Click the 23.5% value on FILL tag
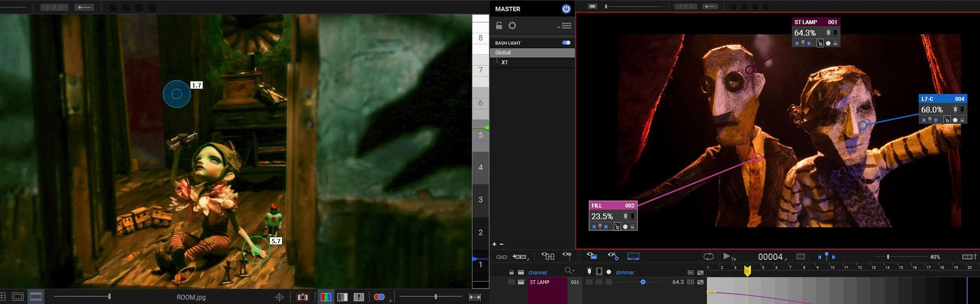Image resolution: width=980 pixels, height=304 pixels. tap(602, 217)
